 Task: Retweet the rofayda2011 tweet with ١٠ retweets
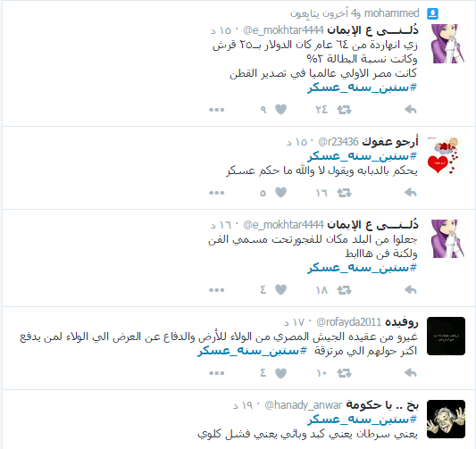(x=344, y=373)
